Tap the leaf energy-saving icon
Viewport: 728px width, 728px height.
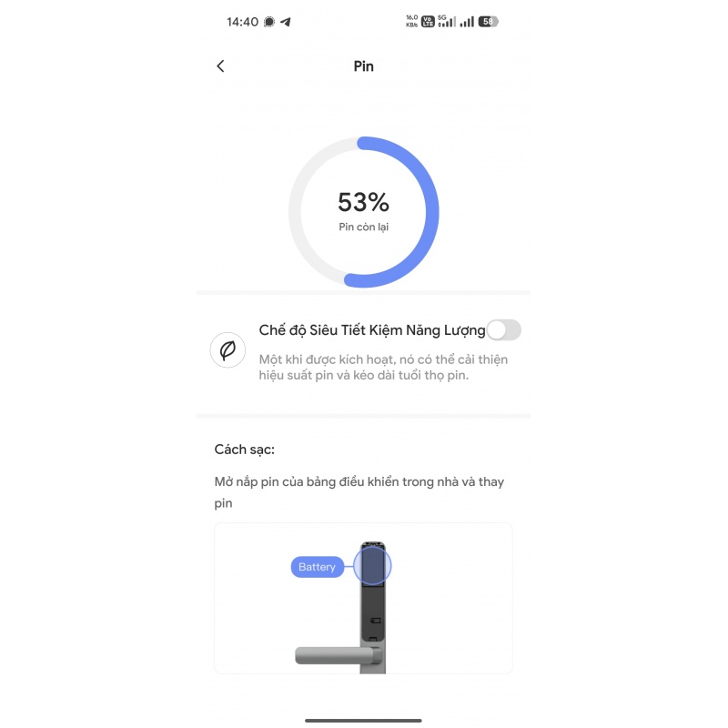[x=227, y=350]
